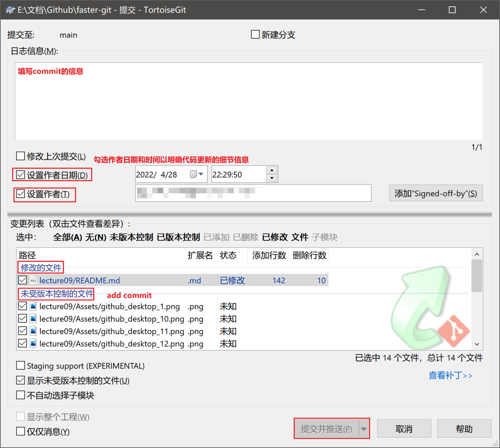This screenshot has width=500, height=448.
Task: Enable the 新建分支 checkbox
Action: 255,35
